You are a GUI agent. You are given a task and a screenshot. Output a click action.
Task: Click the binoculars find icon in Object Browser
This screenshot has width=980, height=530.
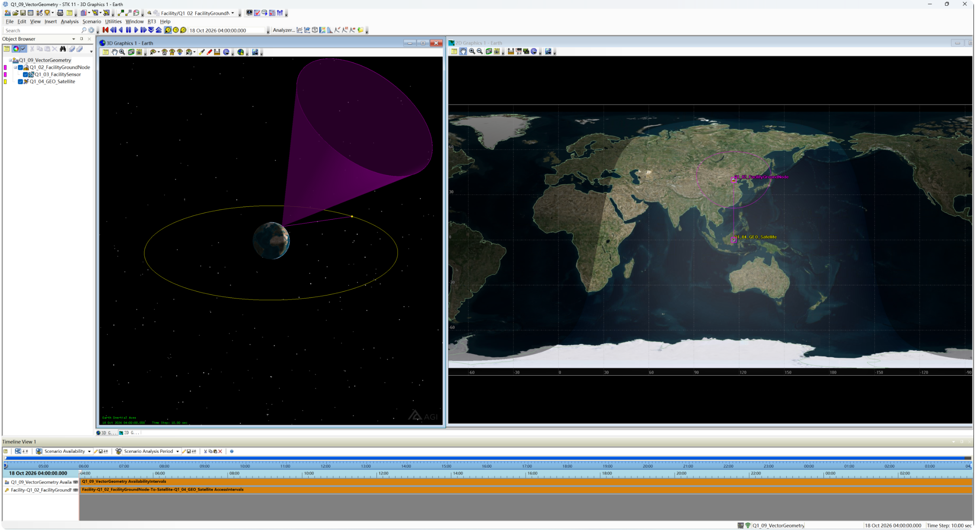pos(63,49)
